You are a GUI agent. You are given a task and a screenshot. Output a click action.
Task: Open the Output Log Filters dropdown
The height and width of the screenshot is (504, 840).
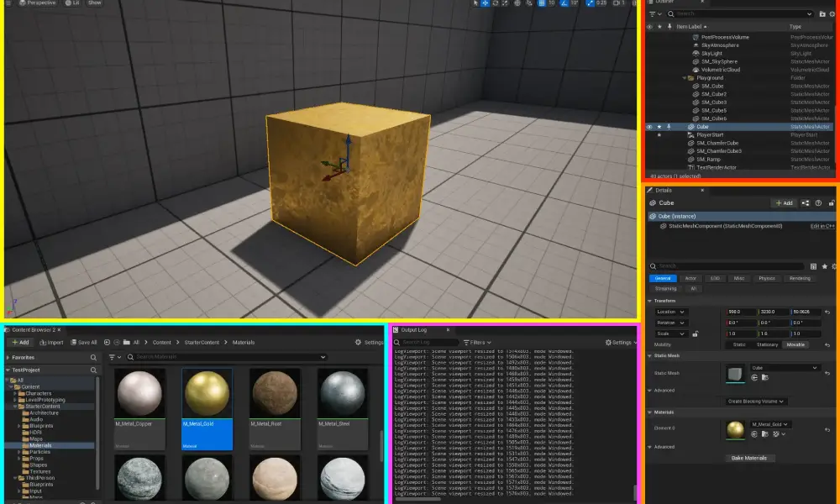[477, 342]
